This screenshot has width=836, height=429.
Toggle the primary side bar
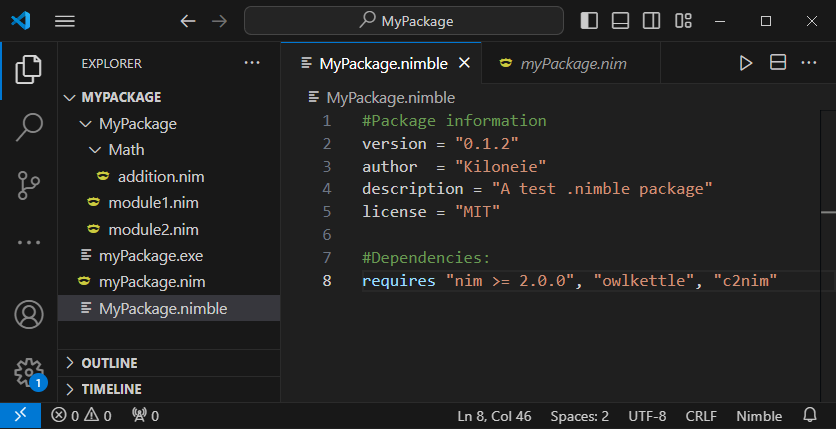point(589,21)
